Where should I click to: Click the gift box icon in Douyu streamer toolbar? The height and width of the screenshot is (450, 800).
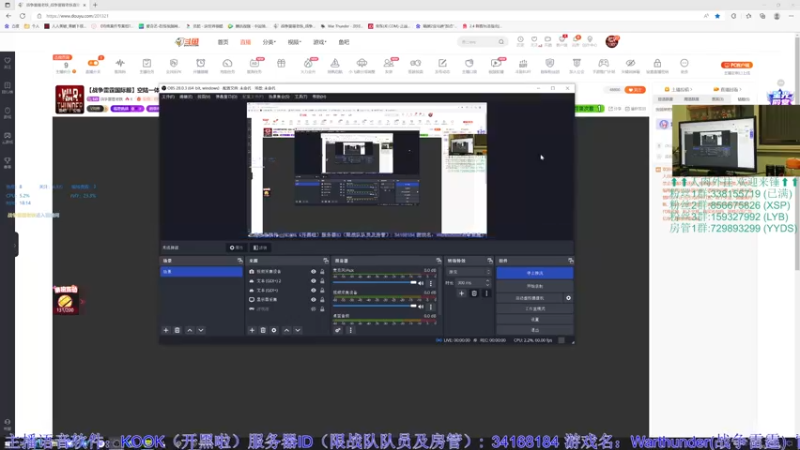tap(281, 63)
